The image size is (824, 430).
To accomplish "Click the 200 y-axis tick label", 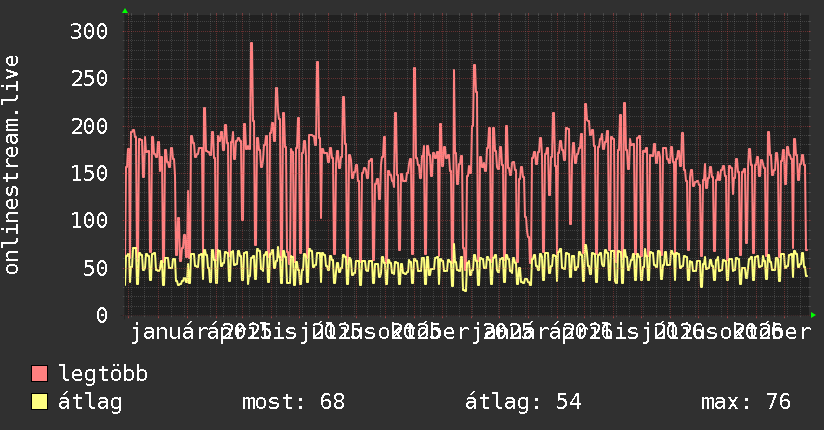I will (89, 126).
